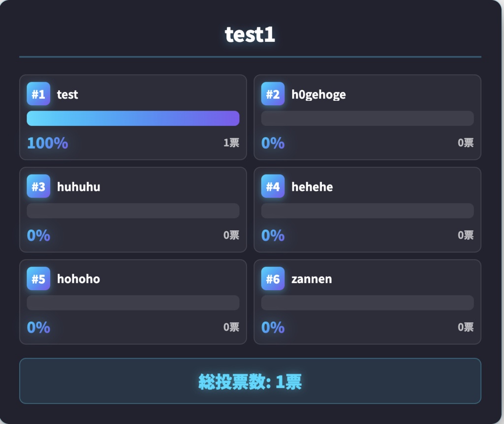Image resolution: width=504 pixels, height=424 pixels.
Task: Click the #6 rank badge
Action: [273, 279]
